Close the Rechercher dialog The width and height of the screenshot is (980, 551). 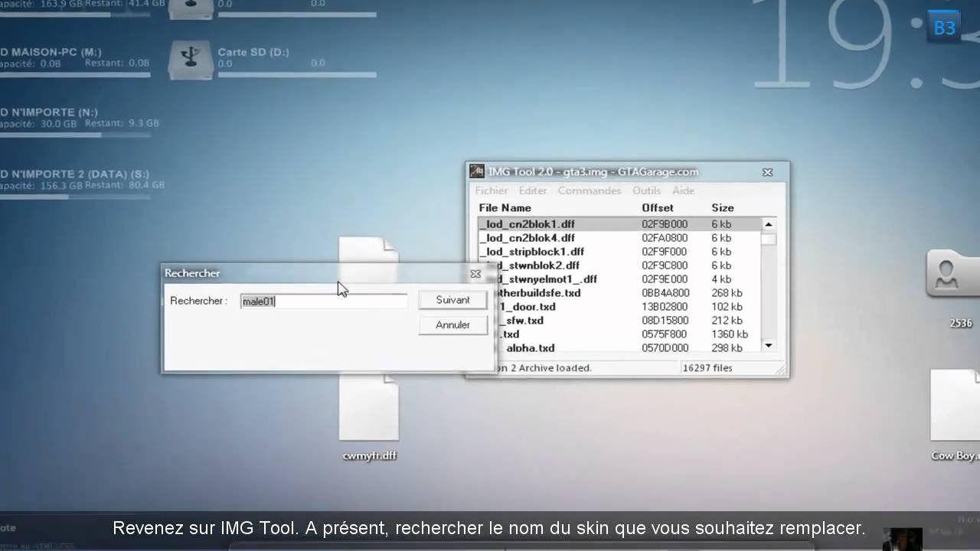pos(475,274)
